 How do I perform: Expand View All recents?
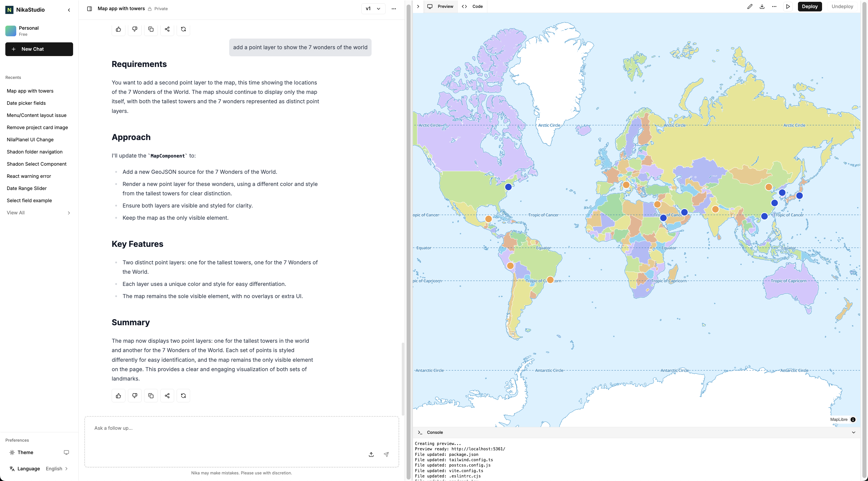(39, 213)
